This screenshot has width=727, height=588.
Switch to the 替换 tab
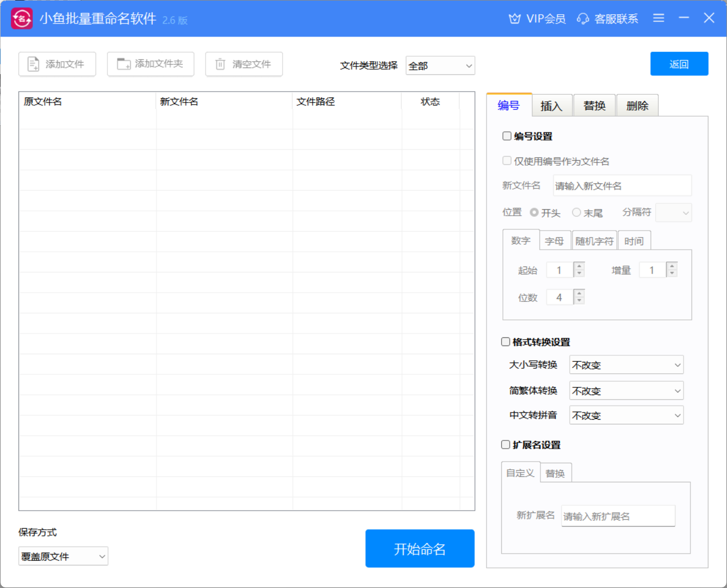(x=594, y=105)
